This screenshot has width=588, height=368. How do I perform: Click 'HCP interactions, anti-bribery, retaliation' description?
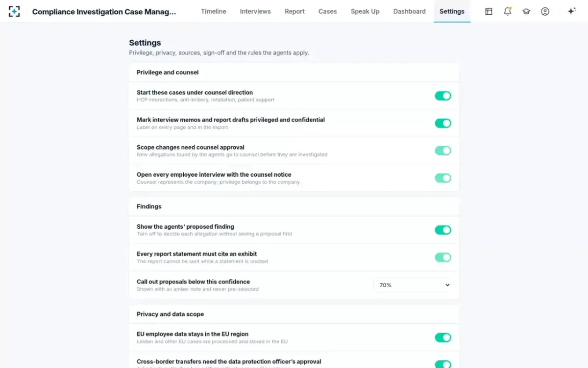205,100
